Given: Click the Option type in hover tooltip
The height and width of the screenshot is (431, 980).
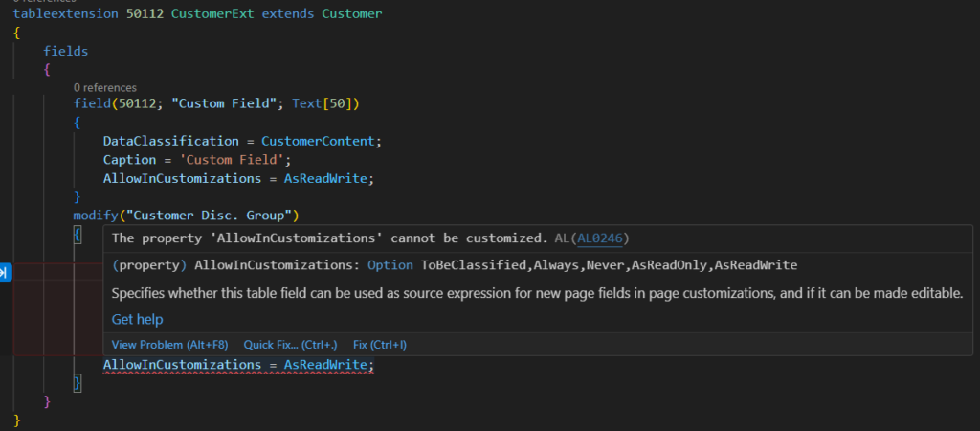Looking at the screenshot, I should point(390,264).
